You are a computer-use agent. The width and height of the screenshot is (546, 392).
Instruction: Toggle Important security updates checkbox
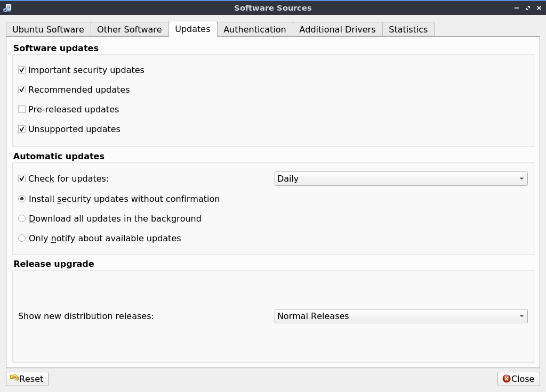coord(22,70)
